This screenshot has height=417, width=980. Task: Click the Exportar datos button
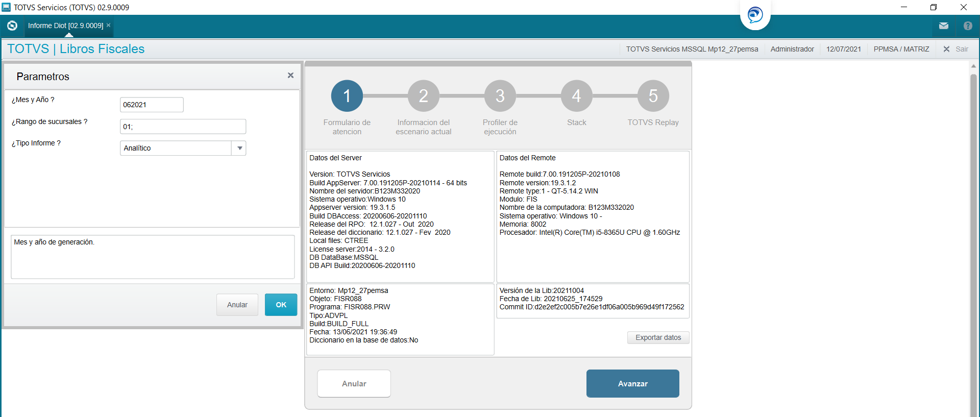658,337
